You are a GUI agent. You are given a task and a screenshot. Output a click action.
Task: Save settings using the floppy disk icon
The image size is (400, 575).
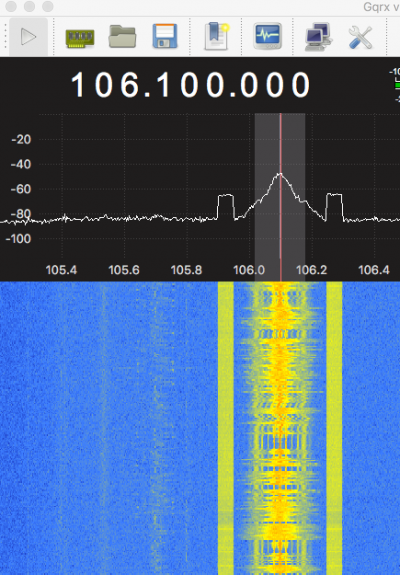click(x=165, y=36)
